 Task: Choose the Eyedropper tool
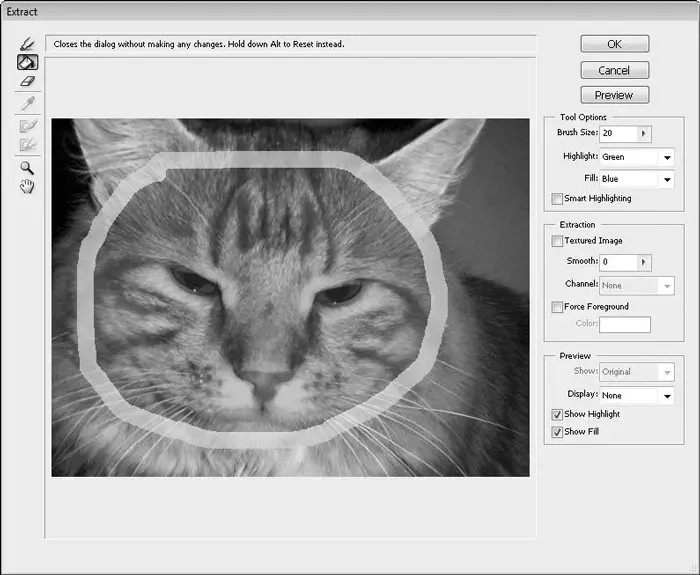[x=27, y=104]
